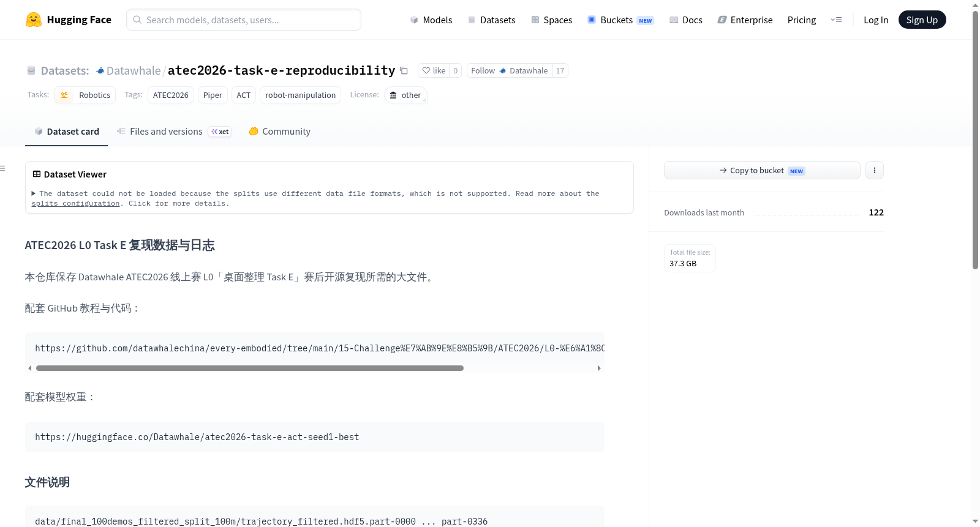Open the Files and versions tab
The height and width of the screenshot is (527, 980).
tap(174, 132)
